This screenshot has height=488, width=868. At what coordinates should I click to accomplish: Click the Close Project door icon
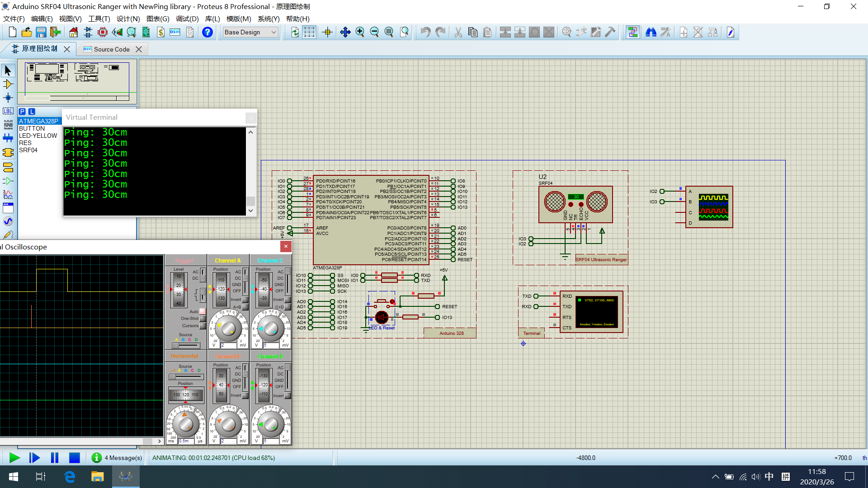pos(56,32)
